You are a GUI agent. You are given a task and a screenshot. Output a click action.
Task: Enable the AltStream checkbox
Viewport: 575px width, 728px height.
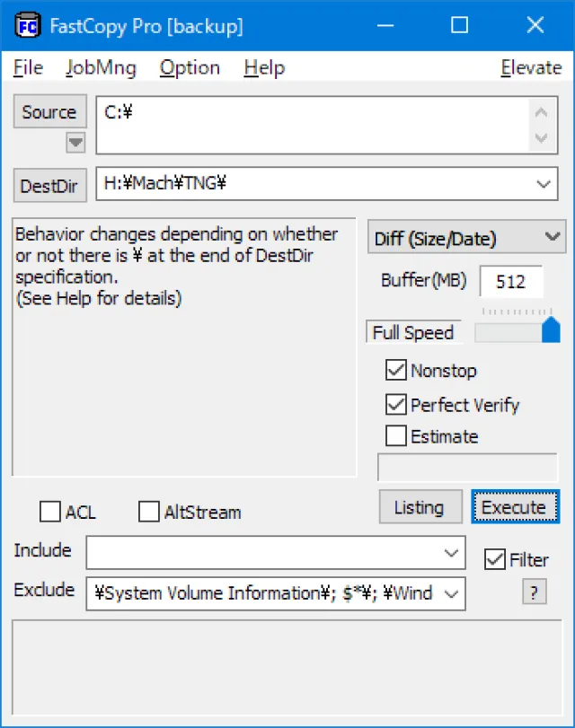coord(149,512)
